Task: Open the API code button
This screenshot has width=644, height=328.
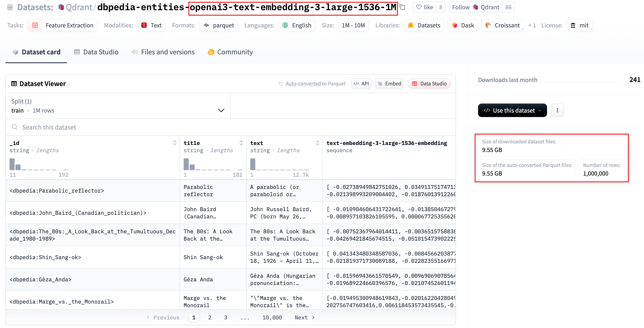Action: pos(361,84)
